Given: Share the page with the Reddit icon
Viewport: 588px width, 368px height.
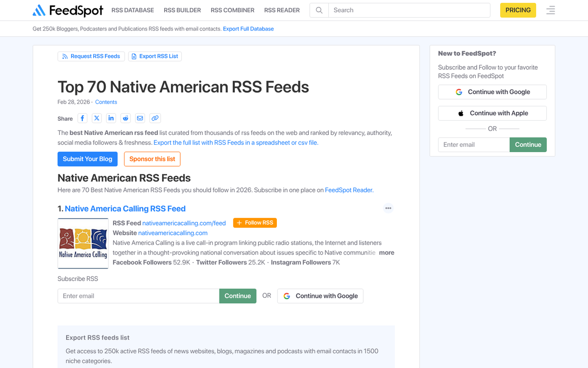Looking at the screenshot, I should 125,118.
